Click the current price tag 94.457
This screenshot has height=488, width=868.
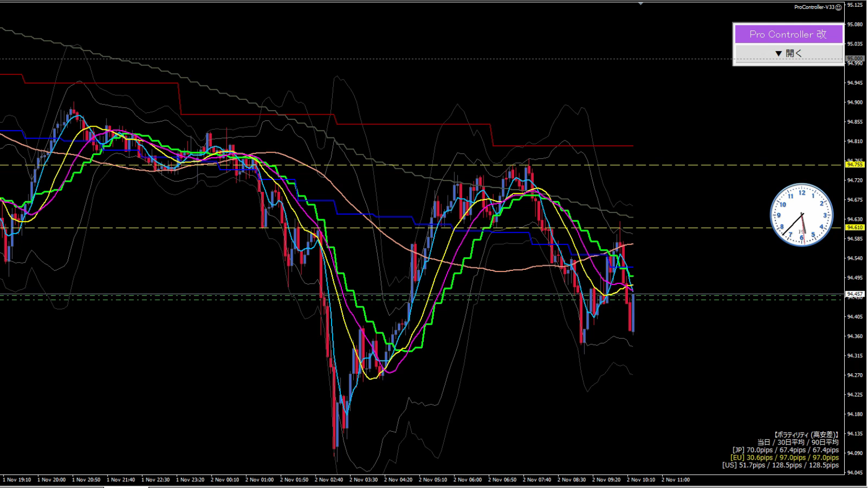(855, 294)
